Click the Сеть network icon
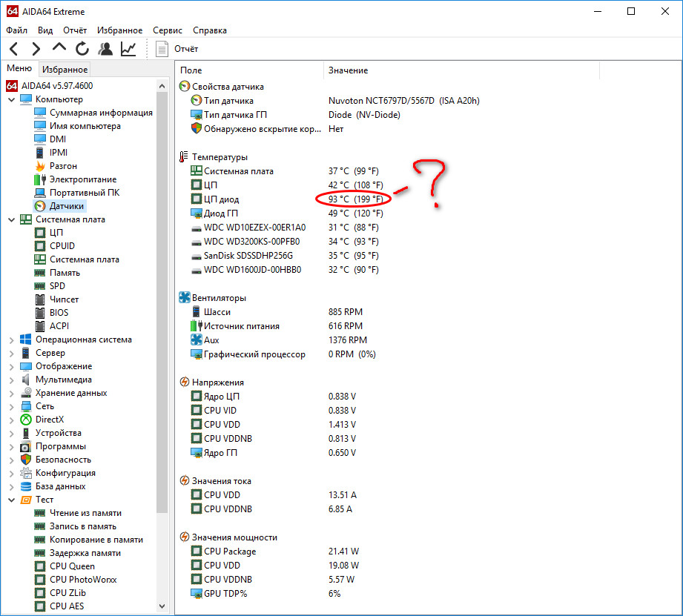 click(x=26, y=406)
